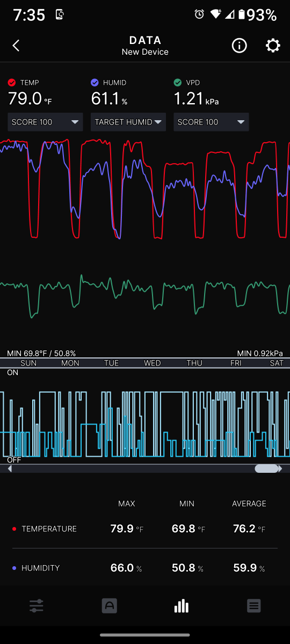Toggle the VPD green checkbox
The image size is (290, 644).
178,83
